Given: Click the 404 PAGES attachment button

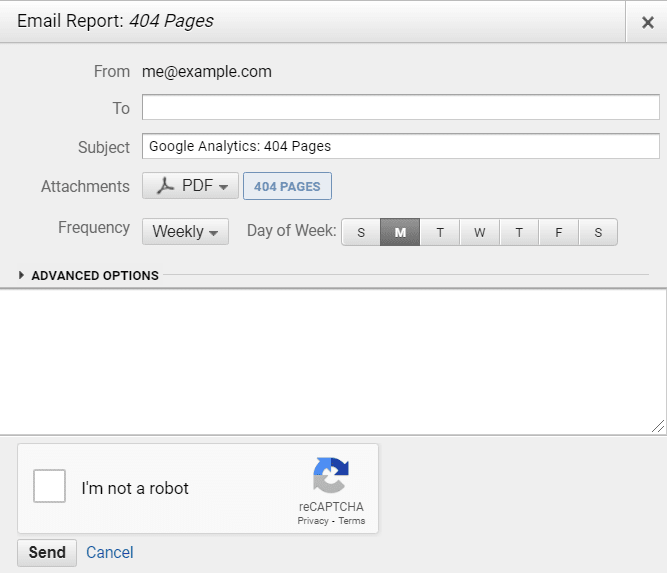Looking at the screenshot, I should click(x=287, y=186).
